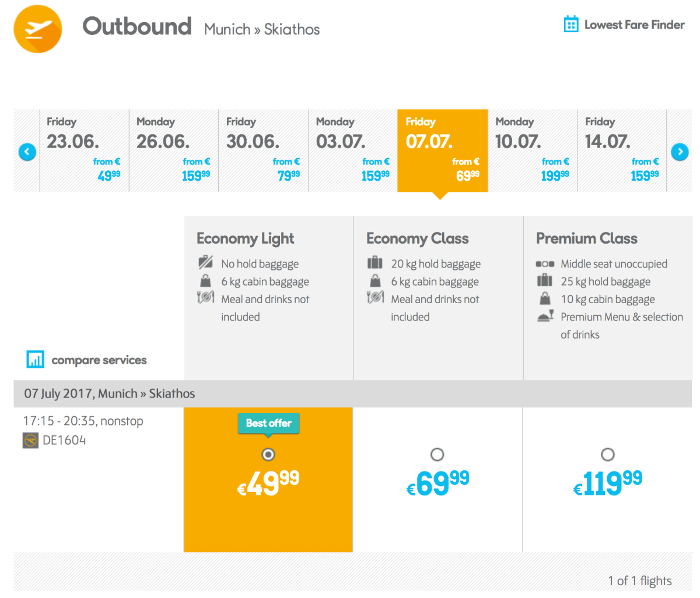Open the compare services link
Viewport: 700px width, 598px height.
click(x=99, y=360)
